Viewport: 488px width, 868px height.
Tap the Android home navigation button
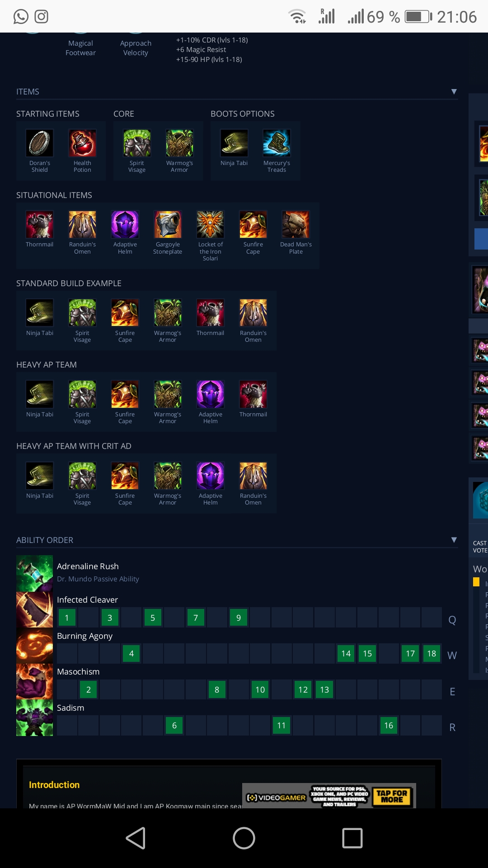[x=244, y=838]
